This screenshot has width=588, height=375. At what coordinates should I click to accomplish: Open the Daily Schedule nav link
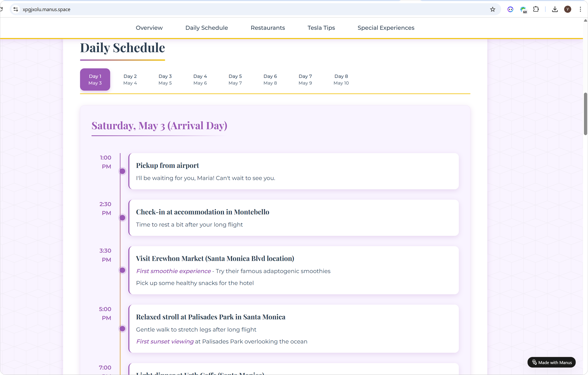207,28
